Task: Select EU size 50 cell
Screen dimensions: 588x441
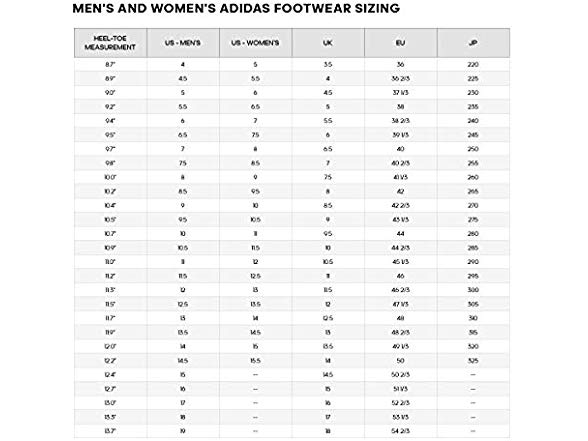Action: 400,360
